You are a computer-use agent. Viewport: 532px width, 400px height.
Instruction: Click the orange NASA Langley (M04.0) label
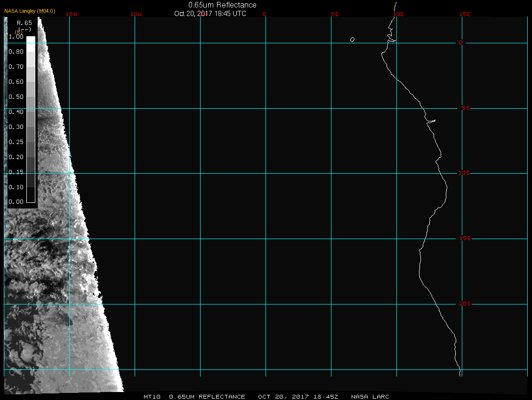pos(30,11)
